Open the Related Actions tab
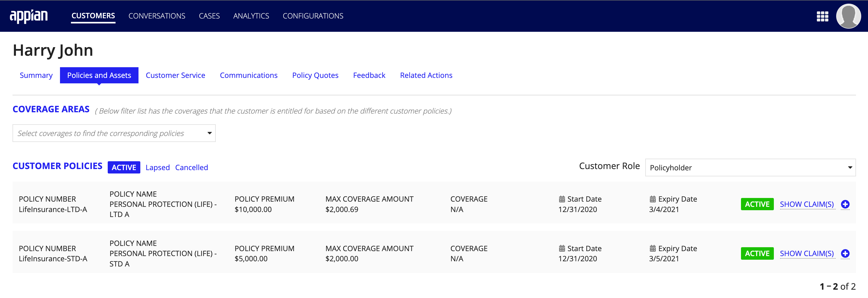868x298 pixels. (426, 75)
